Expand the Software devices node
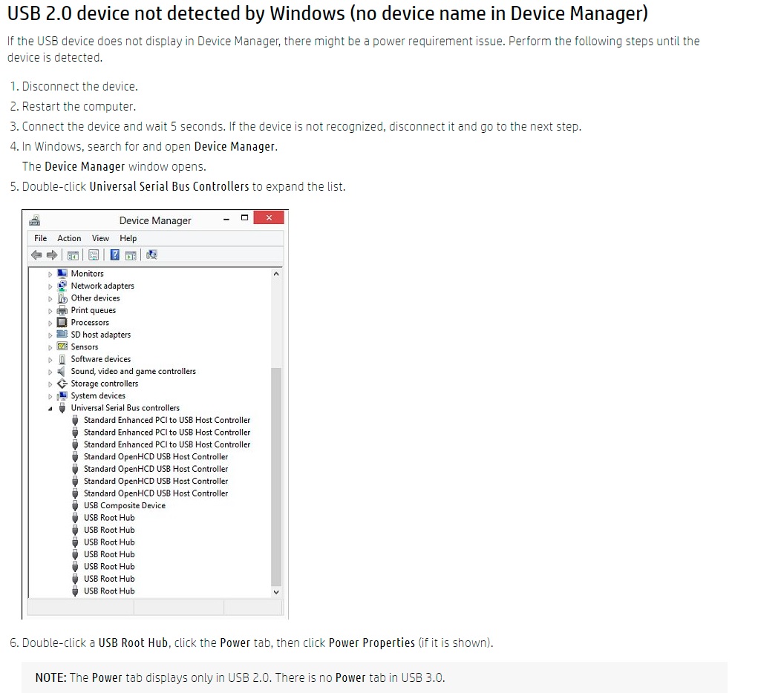Viewport: 784px width, 693px height. point(50,360)
